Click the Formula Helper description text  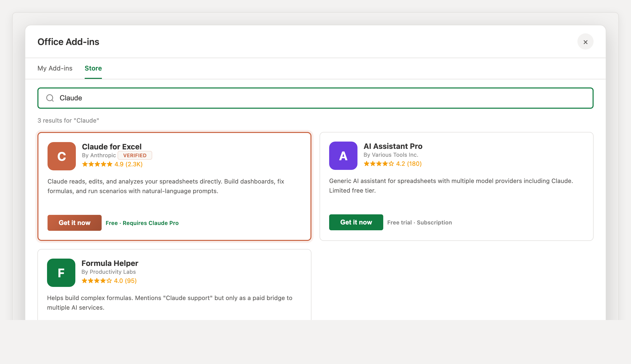click(170, 303)
